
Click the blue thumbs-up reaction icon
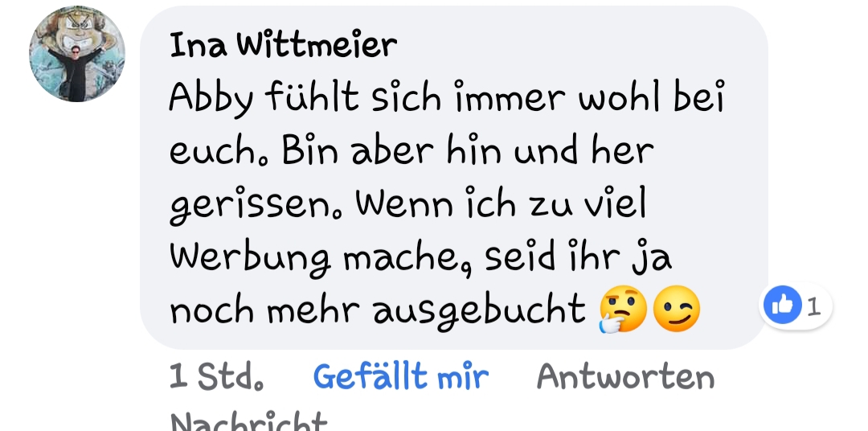click(782, 305)
